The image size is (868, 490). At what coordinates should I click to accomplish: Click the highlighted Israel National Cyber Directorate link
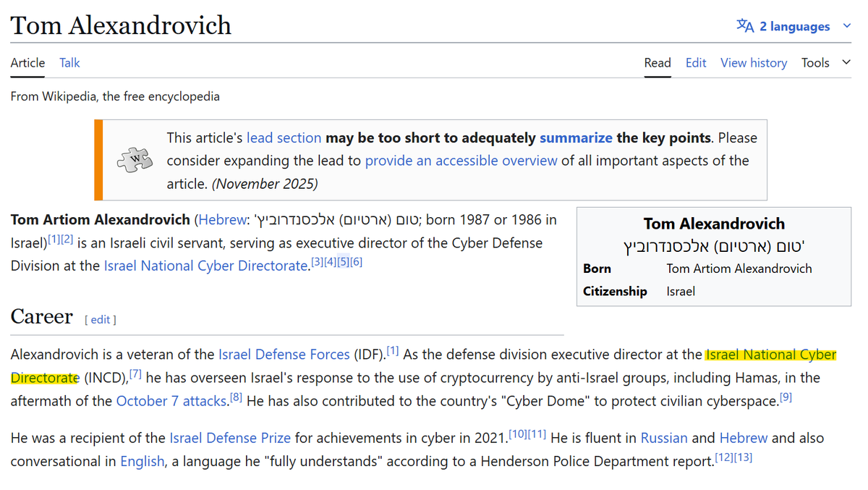coord(770,355)
